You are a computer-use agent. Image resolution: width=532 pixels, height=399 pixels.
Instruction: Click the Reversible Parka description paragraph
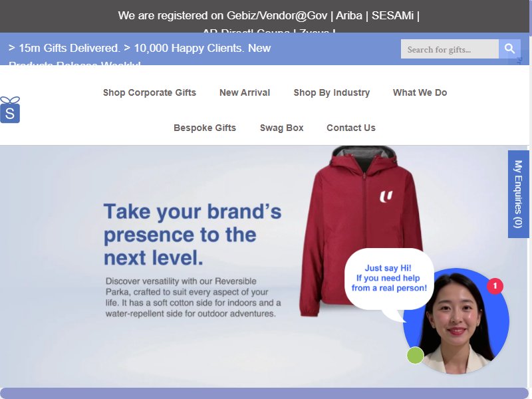[193, 297]
